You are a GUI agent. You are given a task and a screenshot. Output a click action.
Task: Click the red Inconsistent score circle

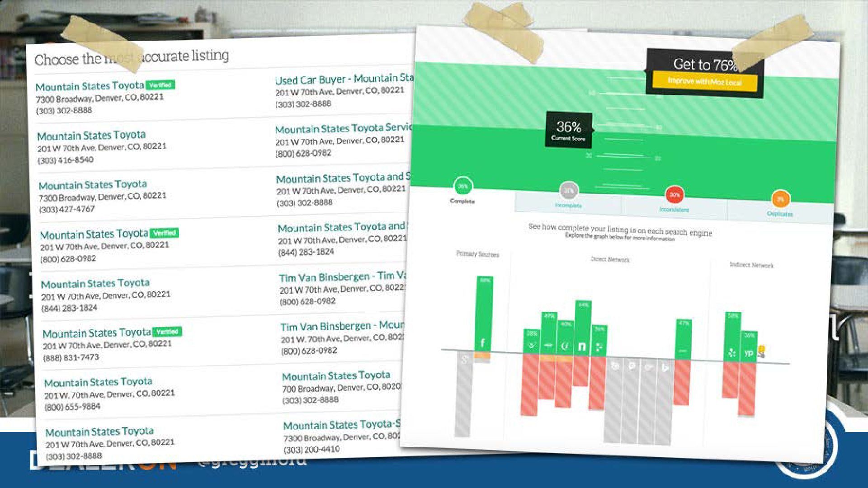(675, 195)
